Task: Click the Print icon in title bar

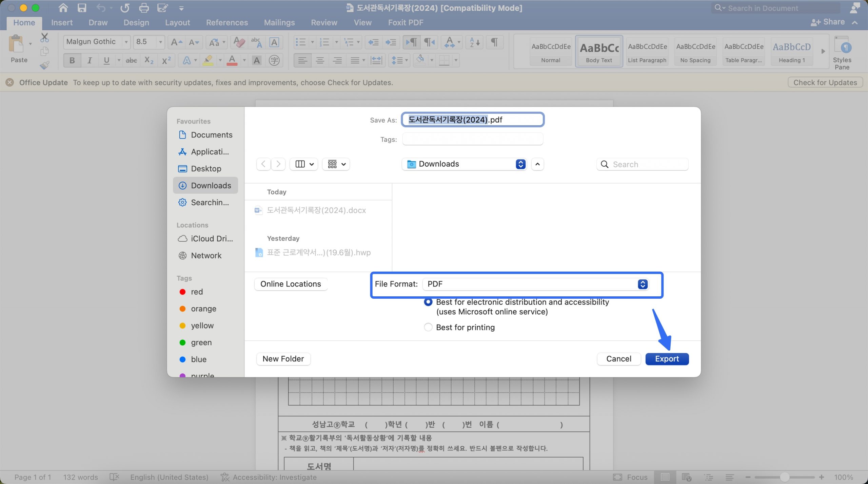Action: coord(144,8)
